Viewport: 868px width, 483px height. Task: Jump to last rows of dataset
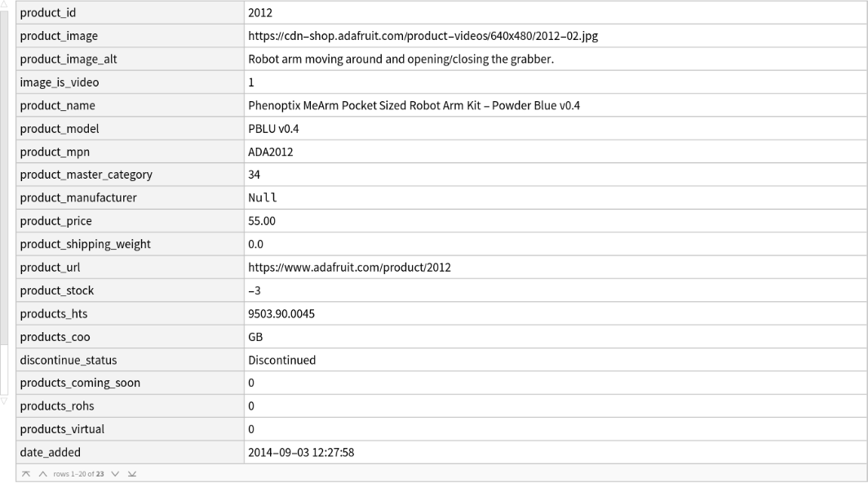pyautogui.click(x=132, y=474)
